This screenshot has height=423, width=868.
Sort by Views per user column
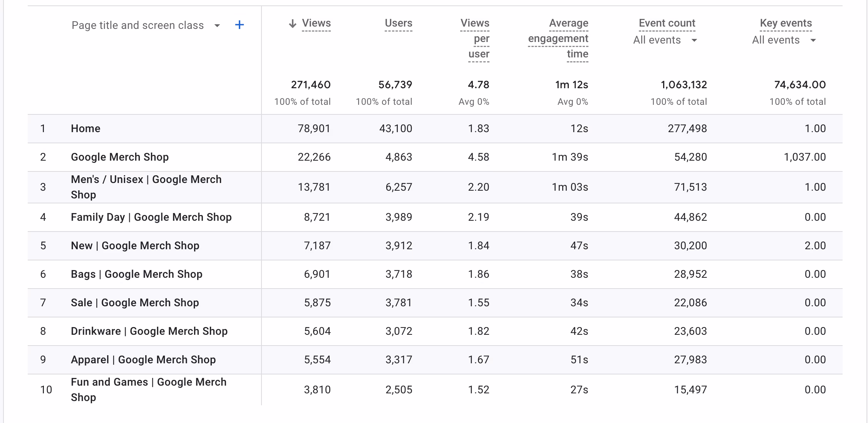pyautogui.click(x=475, y=39)
